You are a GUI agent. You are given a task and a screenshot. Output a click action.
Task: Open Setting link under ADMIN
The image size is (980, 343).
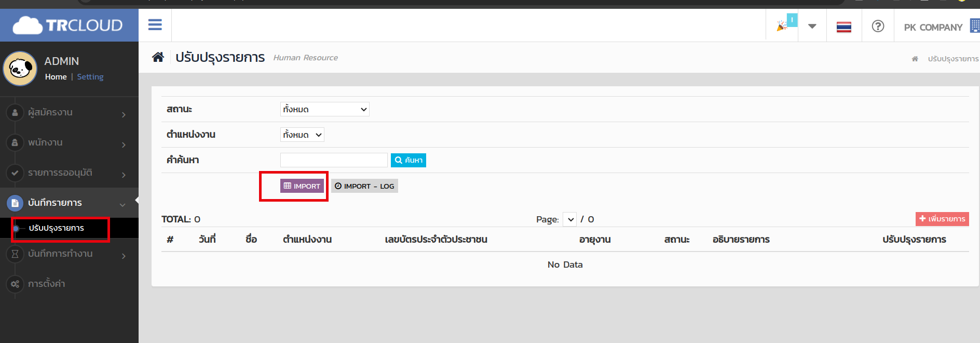90,76
